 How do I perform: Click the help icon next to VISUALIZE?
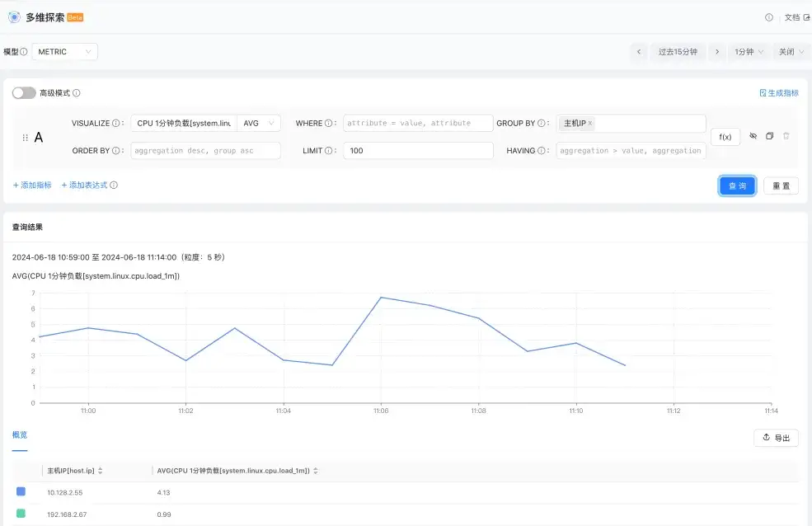(x=116, y=124)
